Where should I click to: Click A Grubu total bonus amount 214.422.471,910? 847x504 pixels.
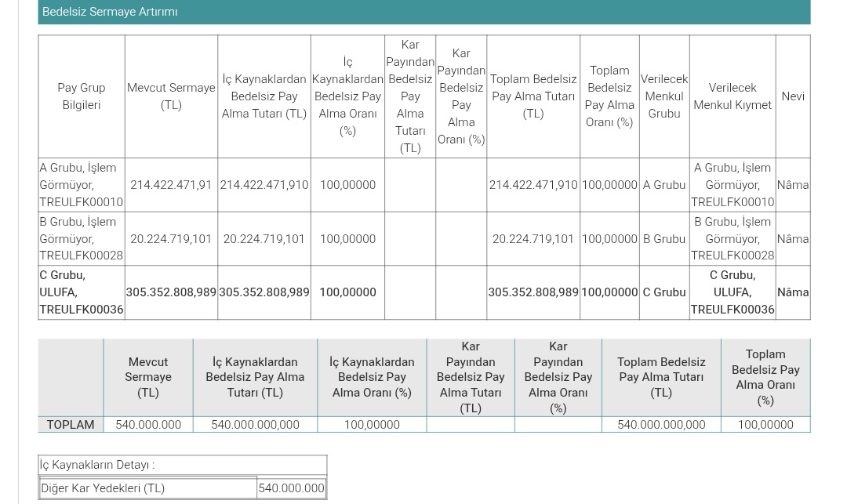533,184
